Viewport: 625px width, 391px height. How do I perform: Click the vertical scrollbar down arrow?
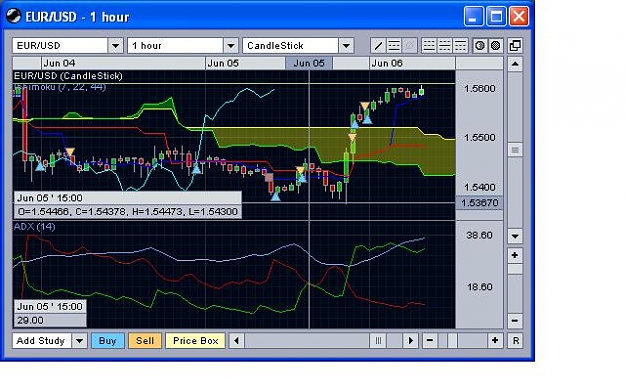point(515,236)
